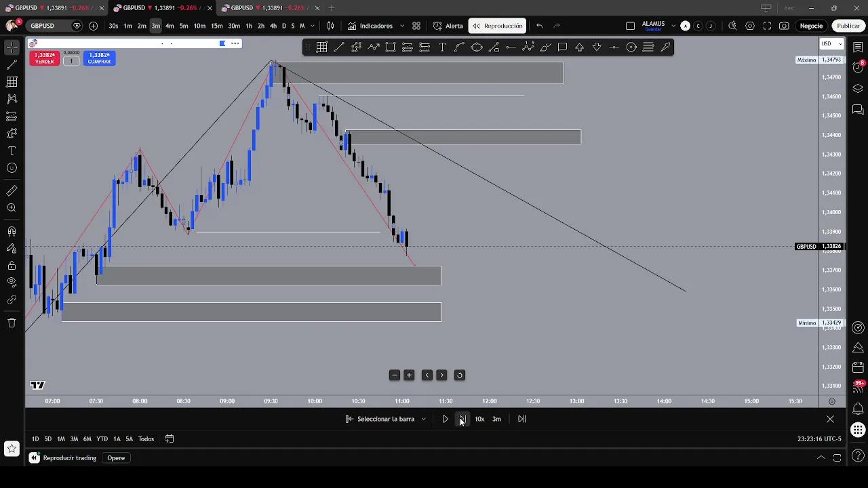Click the COMPRAR buy button
Viewport: 868px width, 488px height.
tap(99, 58)
